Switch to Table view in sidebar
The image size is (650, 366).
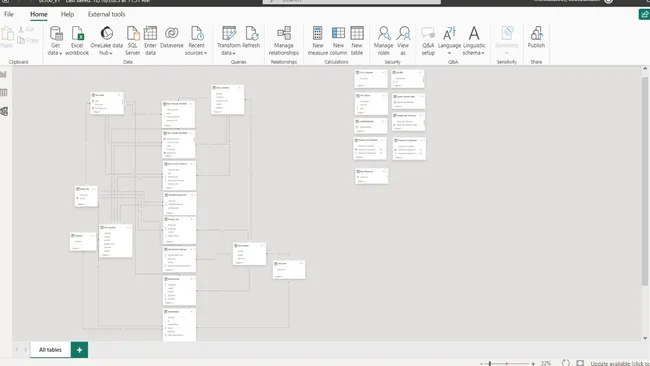4,92
